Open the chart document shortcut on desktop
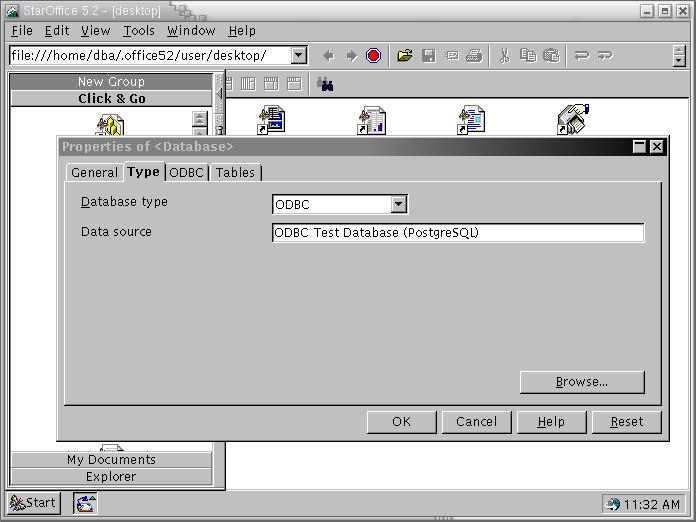The height and width of the screenshot is (522, 696). [x=372, y=120]
